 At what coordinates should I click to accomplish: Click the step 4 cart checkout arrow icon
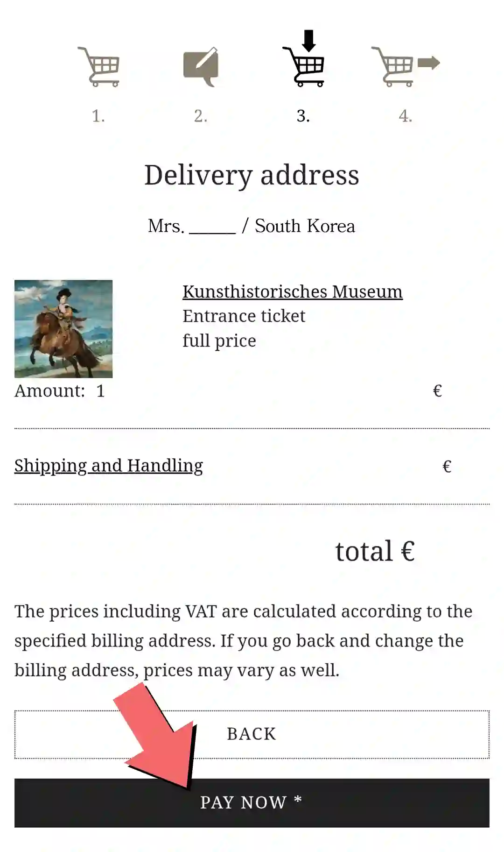[405, 66]
